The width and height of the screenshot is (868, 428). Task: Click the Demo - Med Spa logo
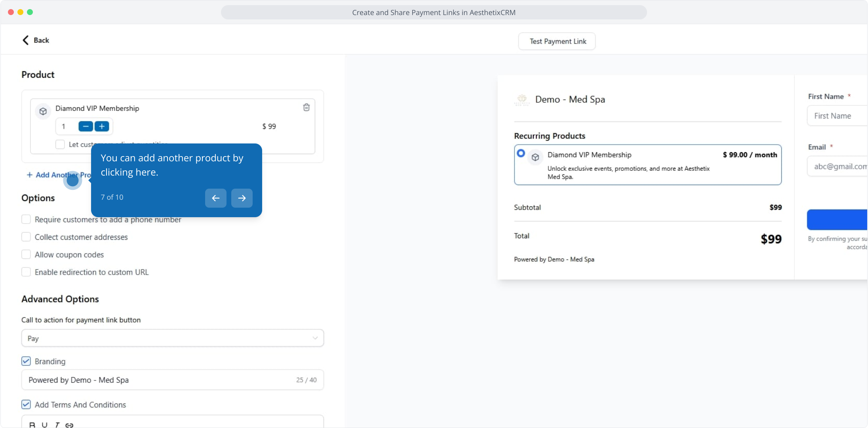point(522,99)
